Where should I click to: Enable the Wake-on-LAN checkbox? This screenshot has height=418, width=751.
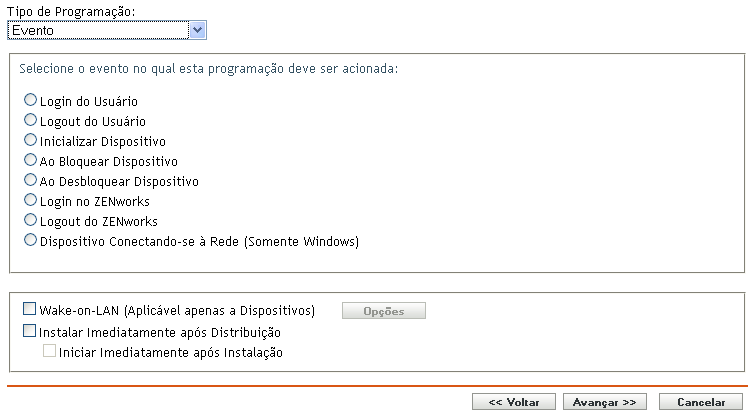click(x=29, y=309)
